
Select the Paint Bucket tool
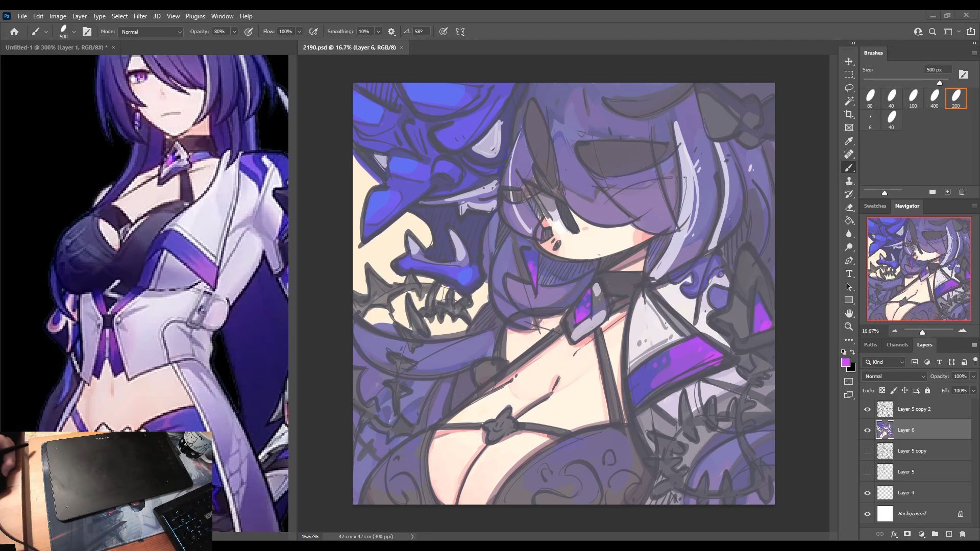pyautogui.click(x=849, y=220)
